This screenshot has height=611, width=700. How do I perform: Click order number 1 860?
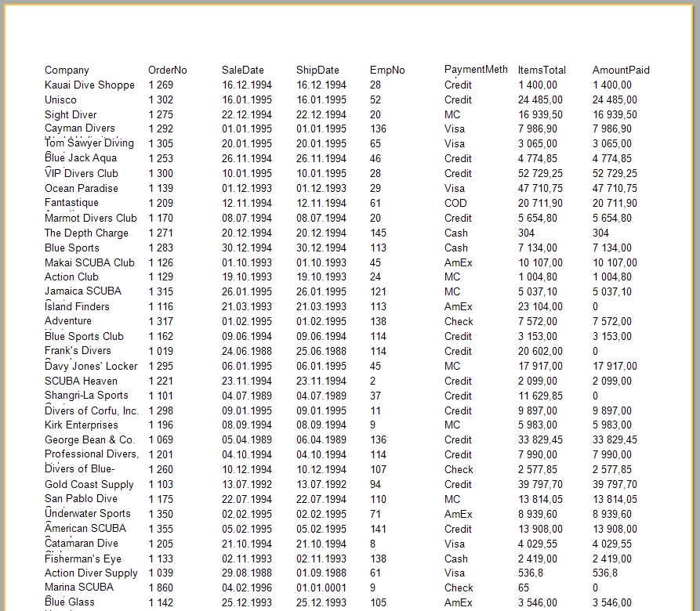point(161,587)
